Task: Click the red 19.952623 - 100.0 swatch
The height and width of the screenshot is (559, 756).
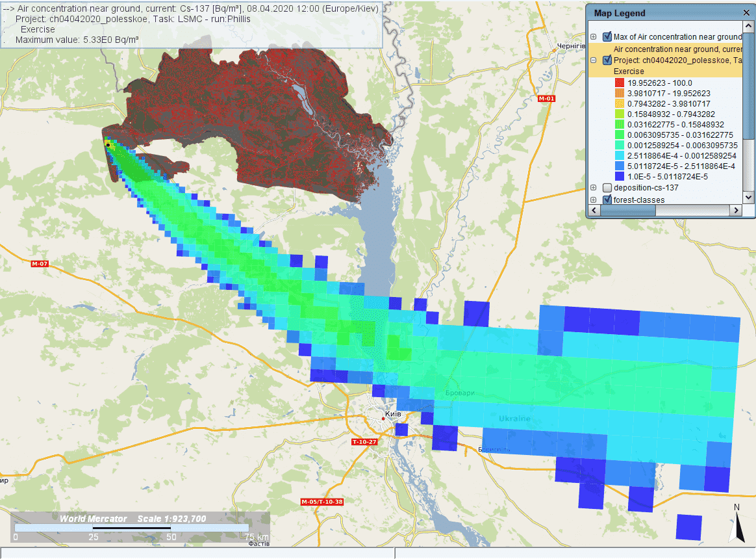Action: point(619,83)
